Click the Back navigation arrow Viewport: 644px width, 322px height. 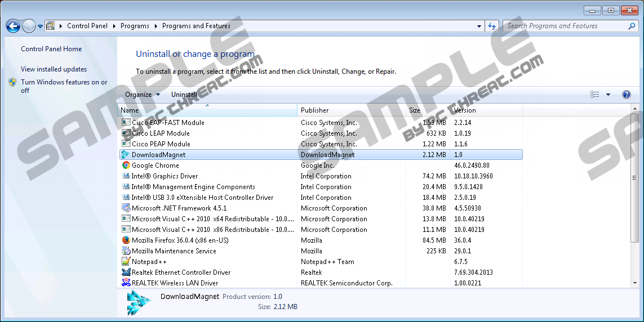point(13,26)
